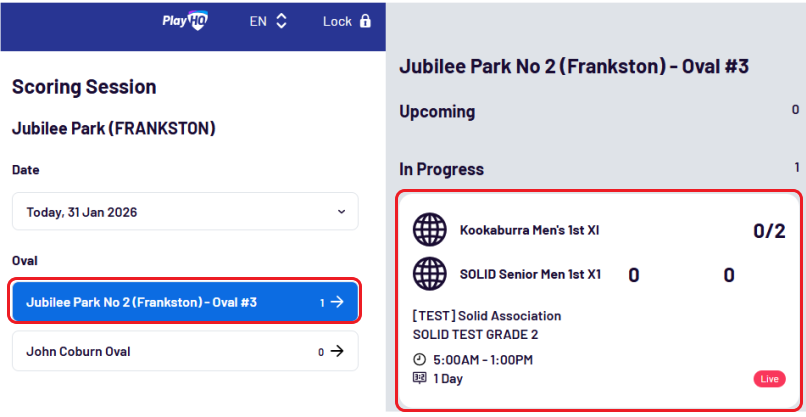Click the red Live badge on the game card
Screen dimensions: 806x417
pos(768,379)
